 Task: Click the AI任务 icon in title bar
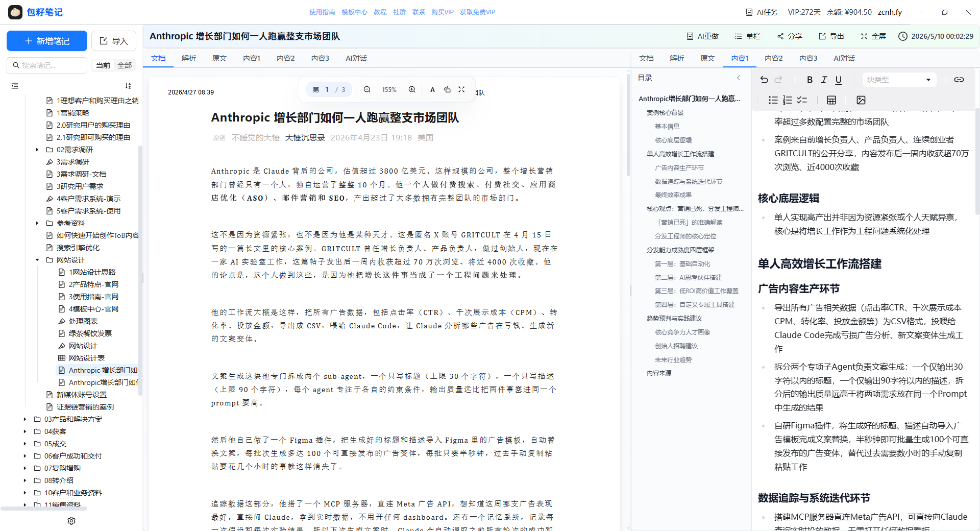tap(749, 12)
